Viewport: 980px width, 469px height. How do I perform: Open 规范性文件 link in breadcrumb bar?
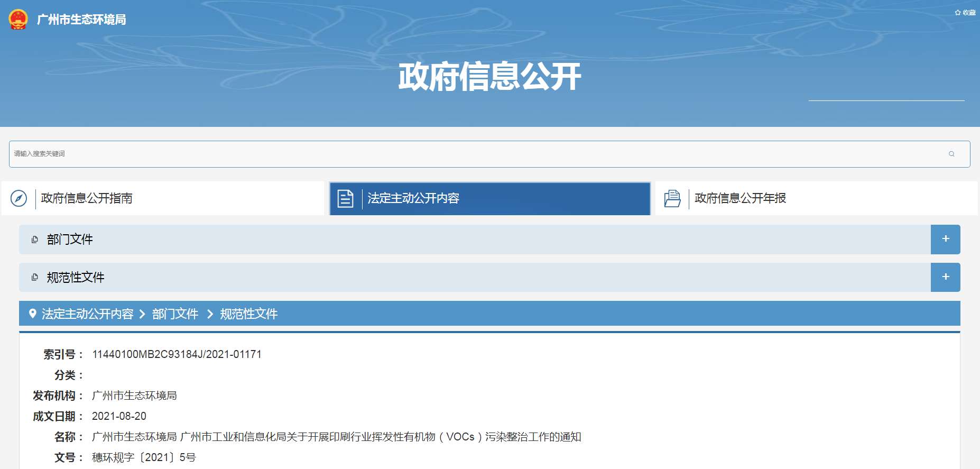248,314
